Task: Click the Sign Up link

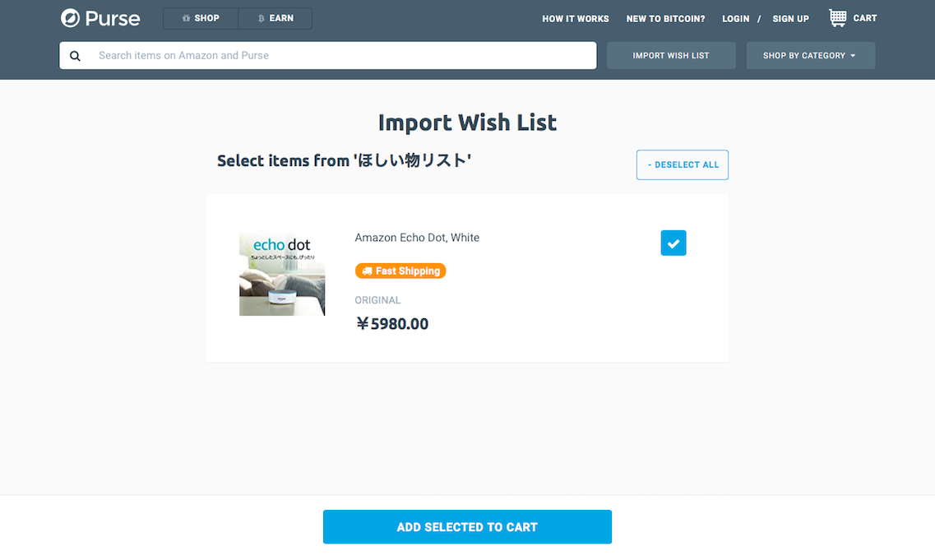Action: [x=791, y=18]
